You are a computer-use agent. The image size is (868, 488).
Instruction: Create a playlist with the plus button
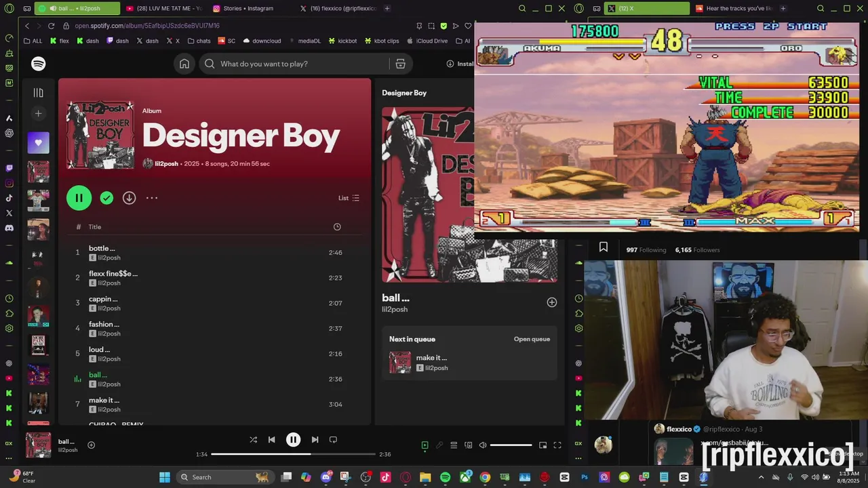pyautogui.click(x=39, y=114)
